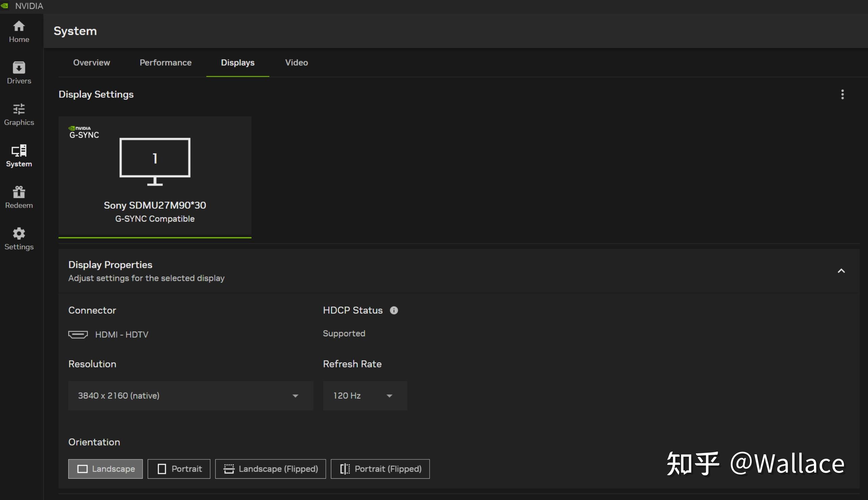This screenshot has height=500, width=868.
Task: Open the Resolution dropdown
Action: tap(191, 395)
